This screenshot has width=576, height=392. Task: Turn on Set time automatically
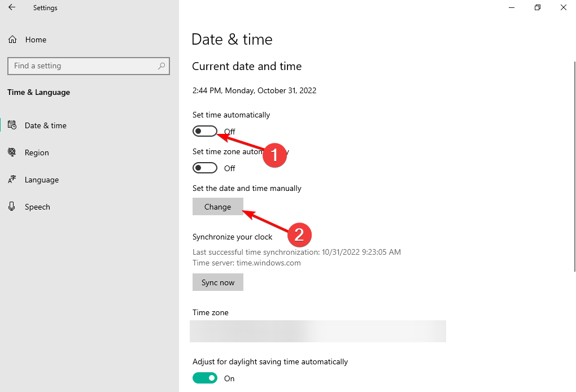point(205,131)
